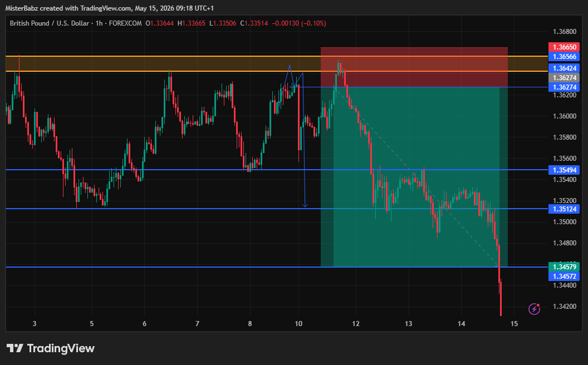Select the 1.35494 price label
This screenshot has width=588, height=365.
[x=564, y=170]
